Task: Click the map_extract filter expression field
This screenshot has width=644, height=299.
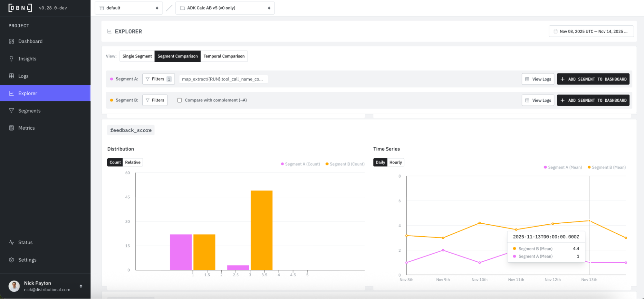Action: (x=223, y=79)
